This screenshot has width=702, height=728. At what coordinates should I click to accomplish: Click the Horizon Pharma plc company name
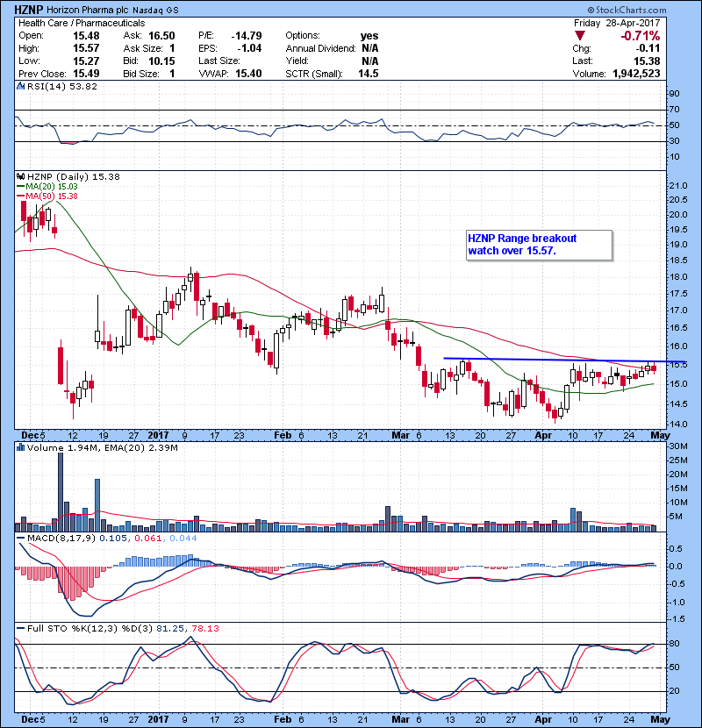click(88, 10)
